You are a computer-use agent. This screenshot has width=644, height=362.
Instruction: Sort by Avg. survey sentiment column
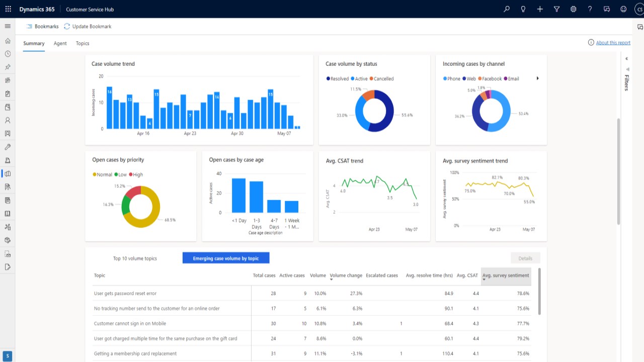tap(506, 276)
